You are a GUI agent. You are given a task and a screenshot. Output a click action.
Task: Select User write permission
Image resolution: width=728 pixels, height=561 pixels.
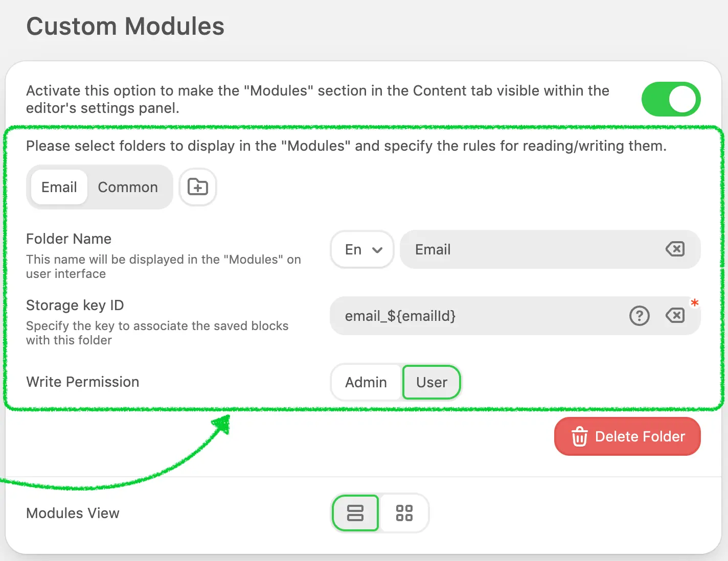click(x=431, y=382)
